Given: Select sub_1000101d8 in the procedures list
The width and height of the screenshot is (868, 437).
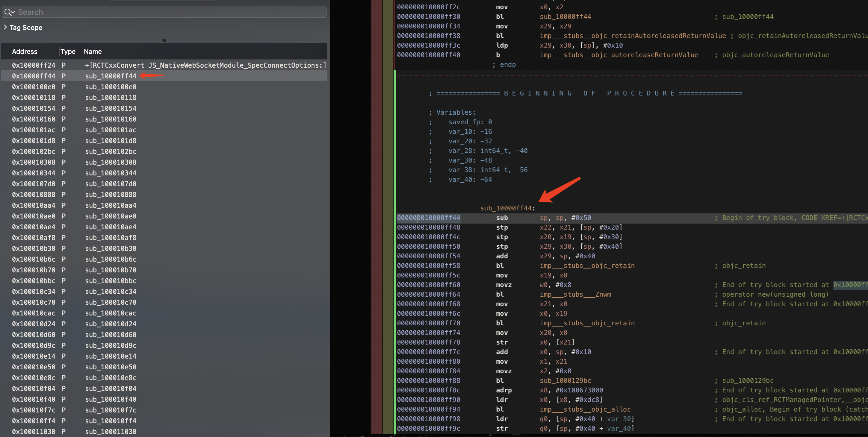Looking at the screenshot, I should 164,140.
